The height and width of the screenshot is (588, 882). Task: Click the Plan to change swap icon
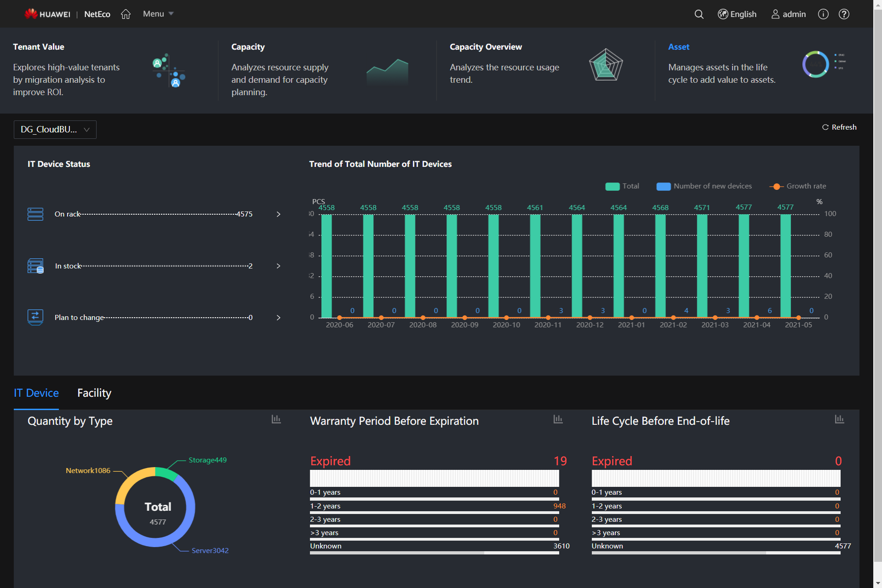click(x=35, y=317)
